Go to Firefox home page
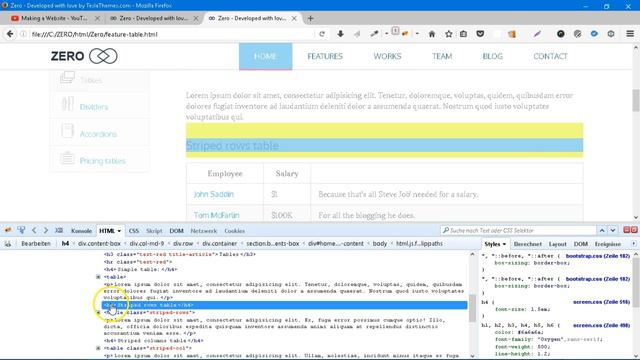Viewport: 640px width, 360px height. tap(432, 34)
